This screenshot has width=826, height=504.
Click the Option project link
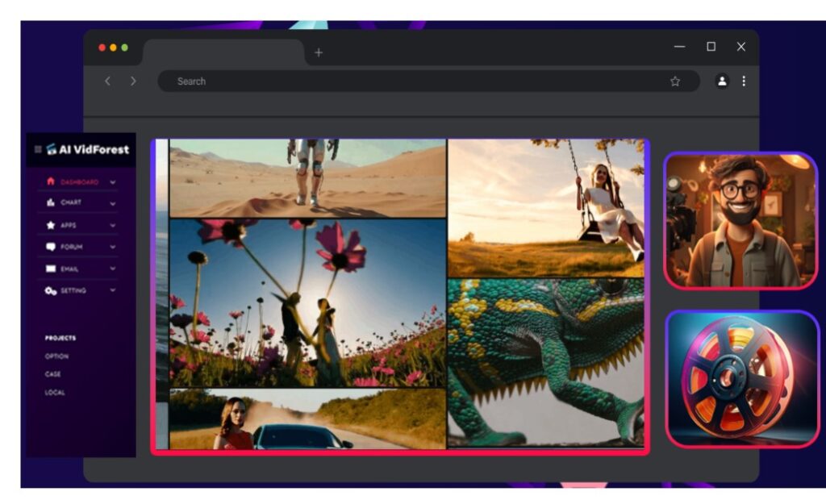57,356
